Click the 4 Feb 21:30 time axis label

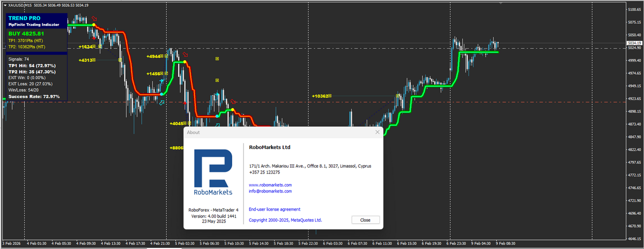(160, 243)
